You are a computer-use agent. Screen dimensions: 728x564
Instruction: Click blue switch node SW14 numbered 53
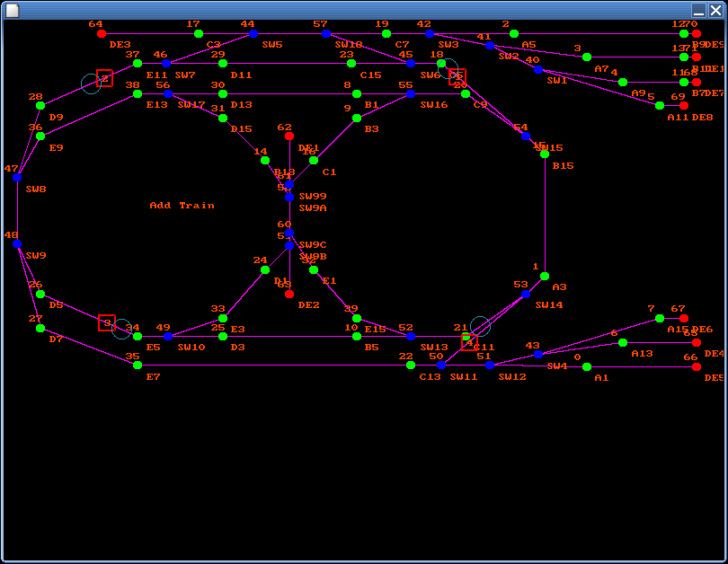pyautogui.click(x=526, y=294)
